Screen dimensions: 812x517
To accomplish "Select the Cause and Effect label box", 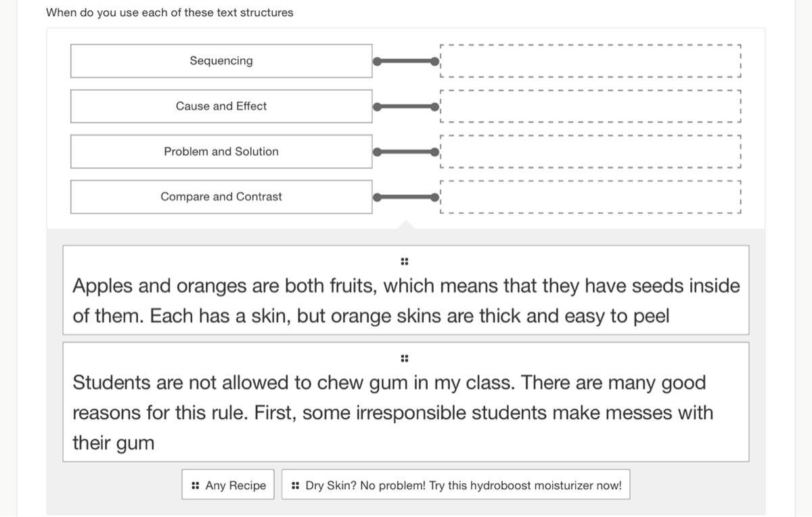I will [x=221, y=106].
